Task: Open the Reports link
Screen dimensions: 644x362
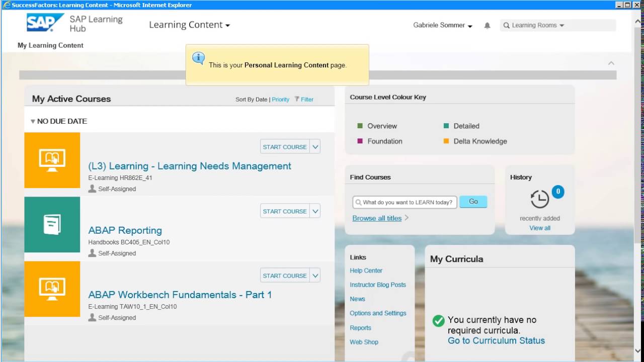Action: [360, 328]
